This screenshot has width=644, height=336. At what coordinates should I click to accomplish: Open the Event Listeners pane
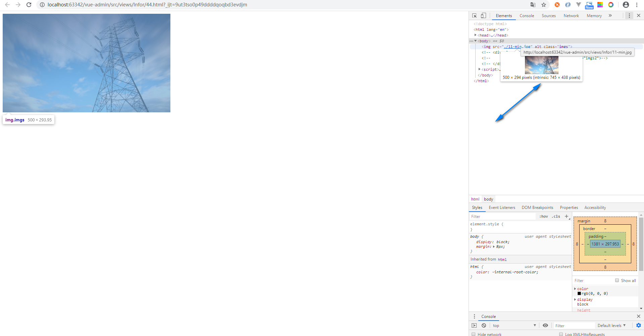(502, 208)
